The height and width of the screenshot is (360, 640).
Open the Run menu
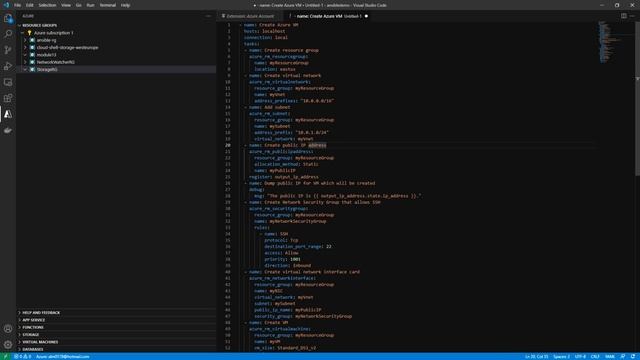pyautogui.click(x=90, y=5)
